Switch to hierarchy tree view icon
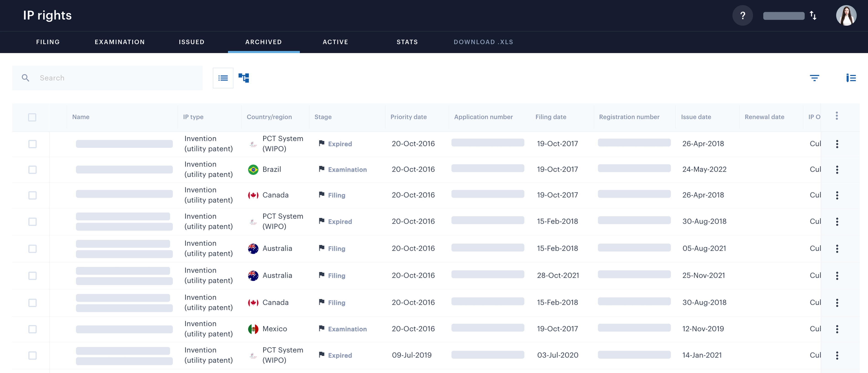 tap(244, 78)
